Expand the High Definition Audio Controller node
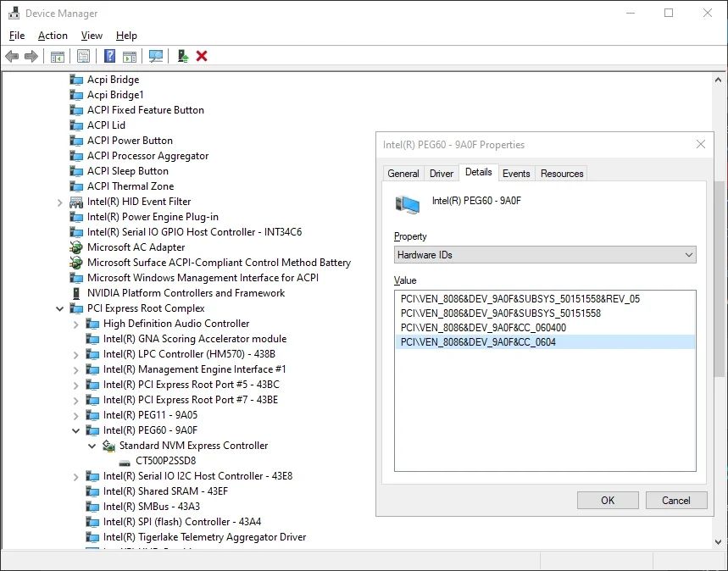 [x=75, y=324]
